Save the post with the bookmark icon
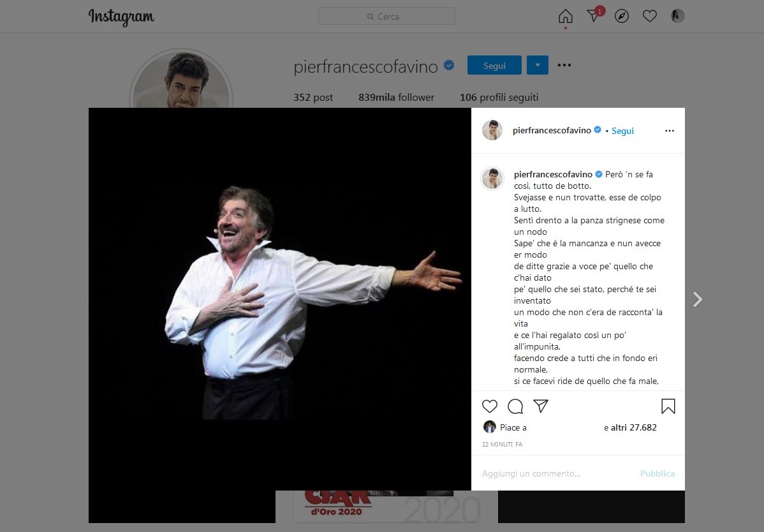This screenshot has width=764, height=532. pyautogui.click(x=668, y=406)
